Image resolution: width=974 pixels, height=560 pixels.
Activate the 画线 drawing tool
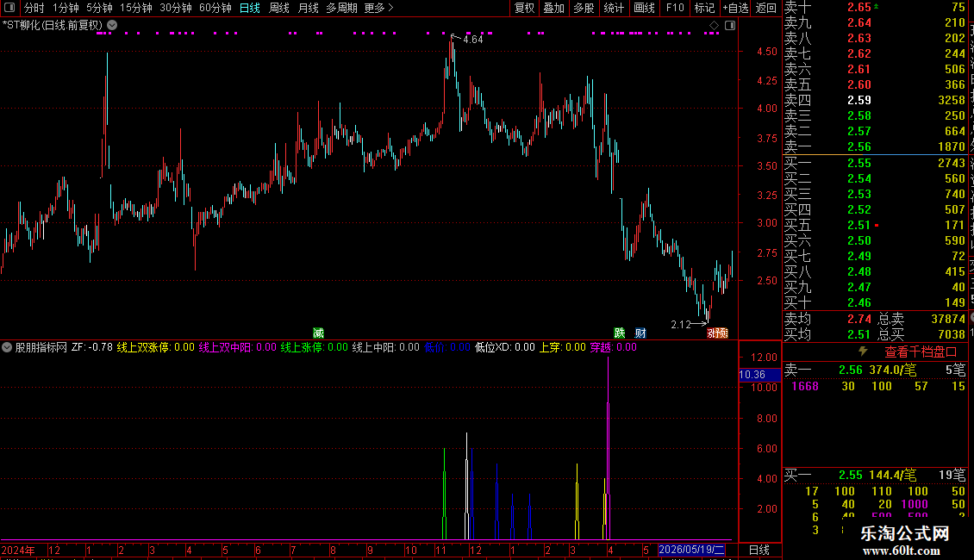644,8
